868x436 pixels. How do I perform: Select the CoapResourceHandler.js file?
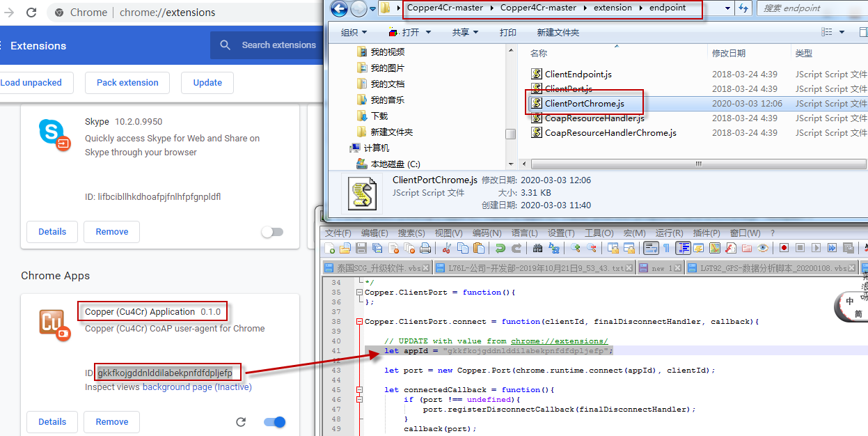(594, 118)
